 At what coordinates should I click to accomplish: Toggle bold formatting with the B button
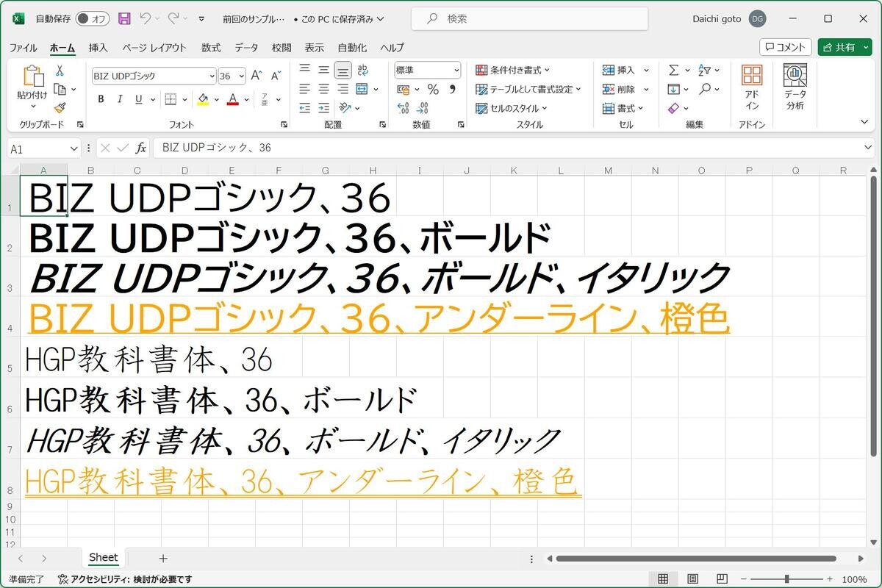[x=101, y=99]
